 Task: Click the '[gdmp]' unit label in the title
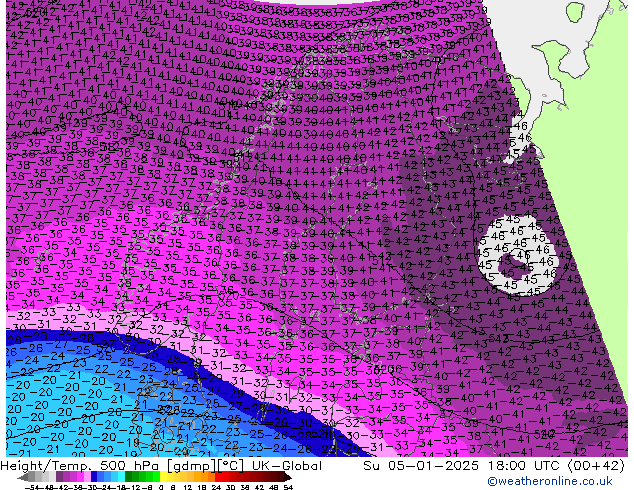click(x=192, y=466)
